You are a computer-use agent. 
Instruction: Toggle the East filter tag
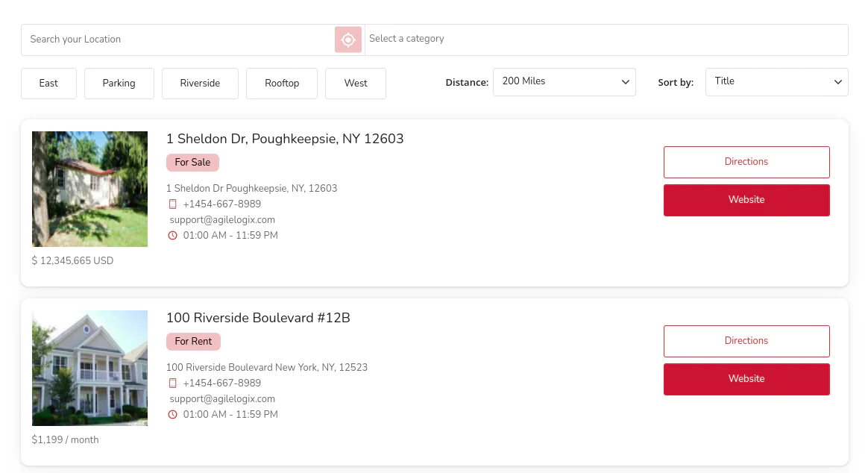tap(48, 84)
